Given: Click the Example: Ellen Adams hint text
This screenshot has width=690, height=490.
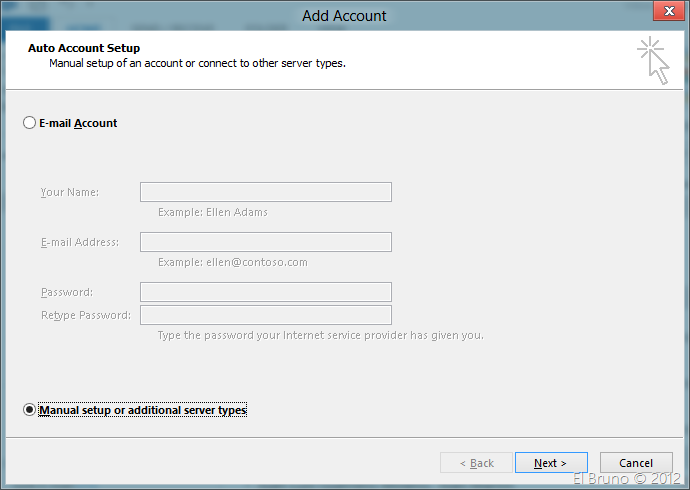Looking at the screenshot, I should (212, 212).
